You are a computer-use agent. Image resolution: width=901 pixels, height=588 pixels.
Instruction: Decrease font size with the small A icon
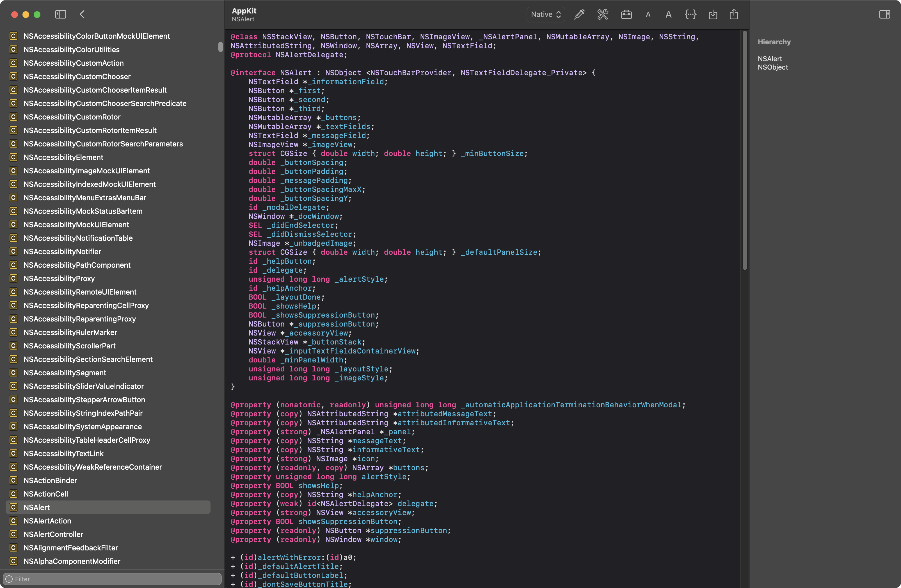pos(648,14)
